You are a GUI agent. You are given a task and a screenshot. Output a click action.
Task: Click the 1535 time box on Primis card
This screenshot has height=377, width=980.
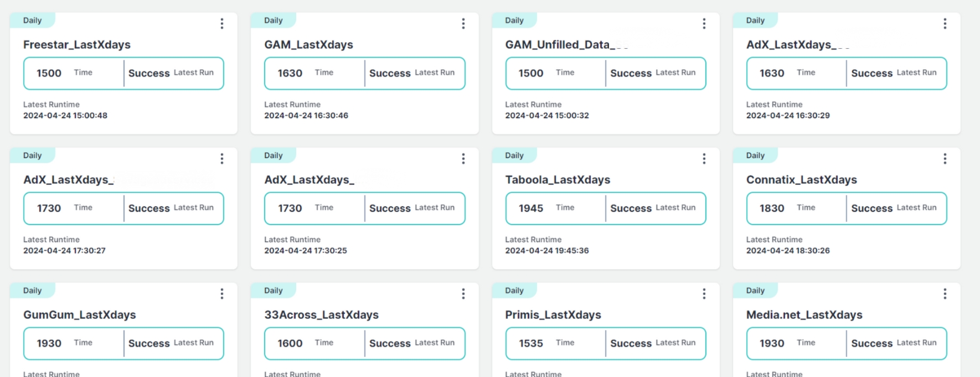(531, 343)
